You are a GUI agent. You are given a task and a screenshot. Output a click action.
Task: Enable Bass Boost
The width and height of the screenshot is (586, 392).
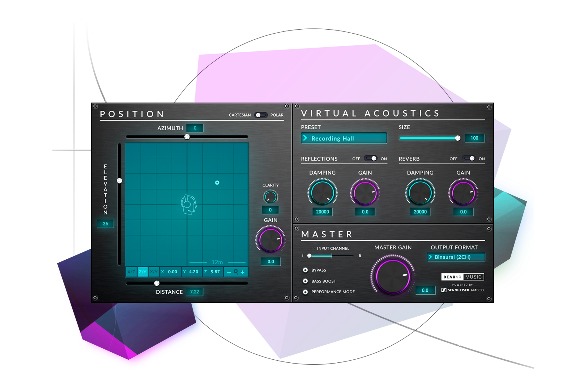coord(305,281)
